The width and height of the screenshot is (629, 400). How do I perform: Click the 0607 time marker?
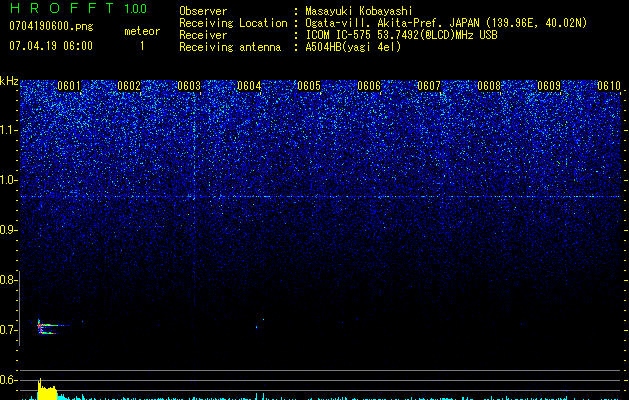pyautogui.click(x=429, y=86)
